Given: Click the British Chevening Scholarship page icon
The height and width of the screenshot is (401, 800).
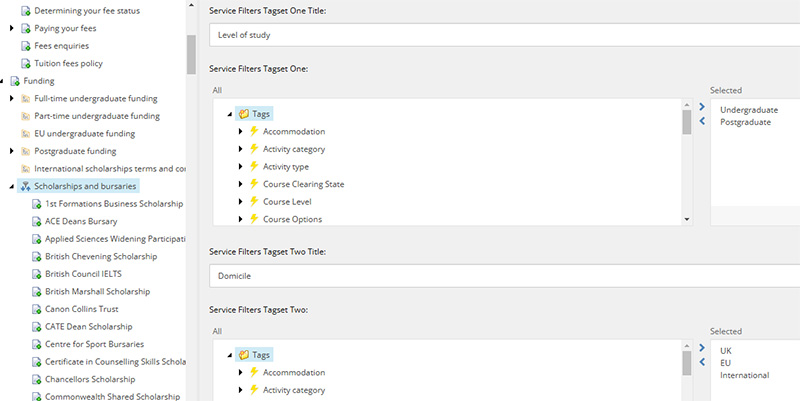Looking at the screenshot, I should 37,257.
